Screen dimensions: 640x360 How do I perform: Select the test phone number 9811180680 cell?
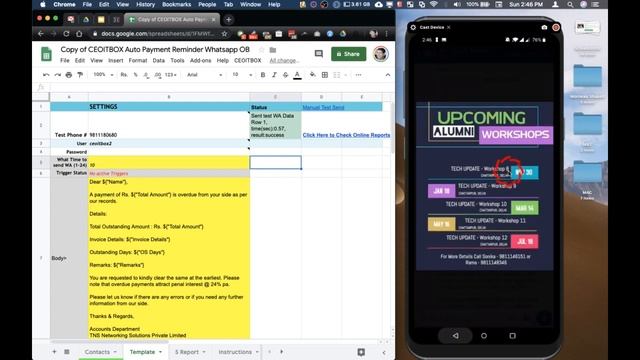[x=169, y=125]
